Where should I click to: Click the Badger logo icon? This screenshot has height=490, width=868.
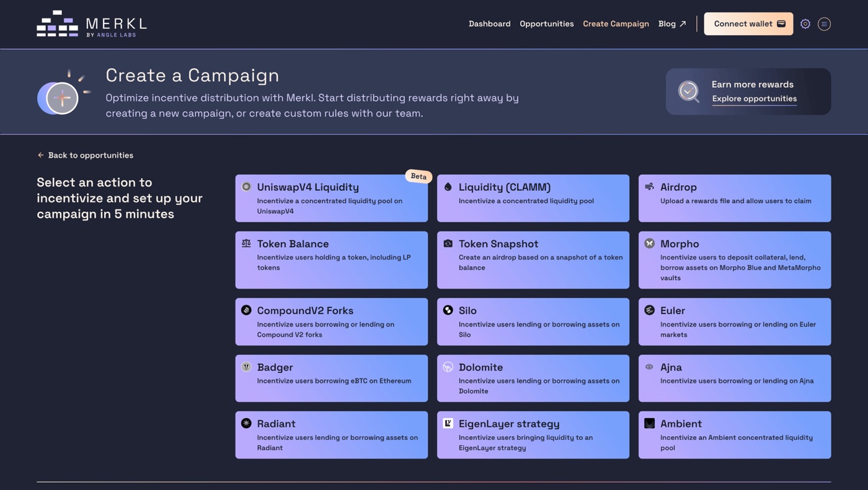pos(246,367)
